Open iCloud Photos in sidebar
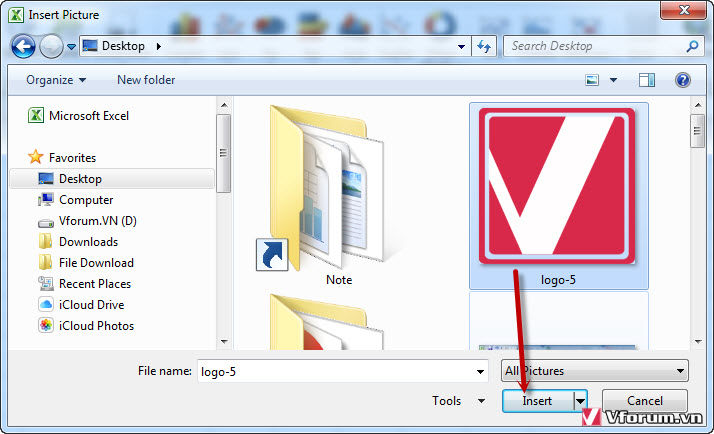This screenshot has width=714, height=434. [97, 326]
